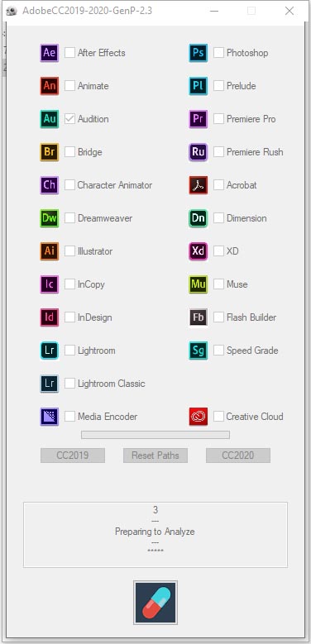Click the After Effects Ae icon
This screenshot has width=311, height=644.
pyautogui.click(x=50, y=53)
